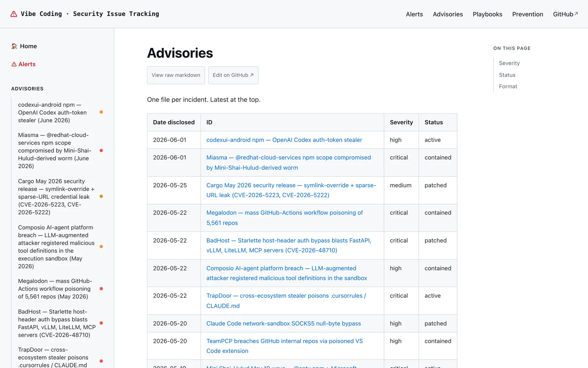
Task: Click severity dot beside Cargo May 2026 sidebar item
Action: [x=101, y=197]
